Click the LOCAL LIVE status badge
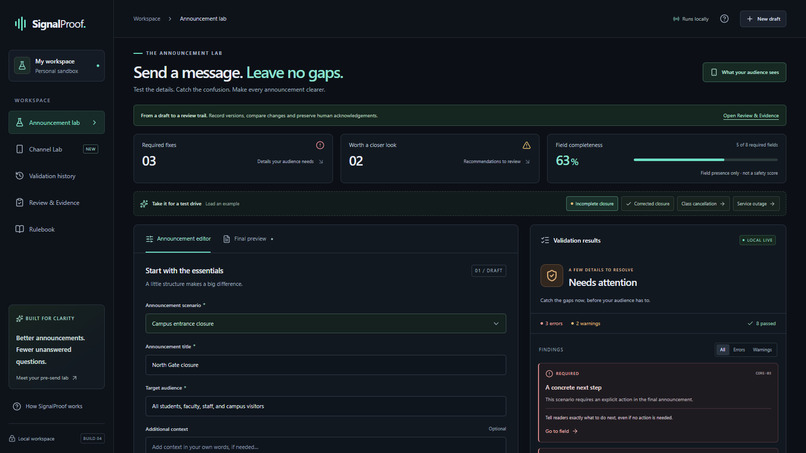 [x=757, y=240]
